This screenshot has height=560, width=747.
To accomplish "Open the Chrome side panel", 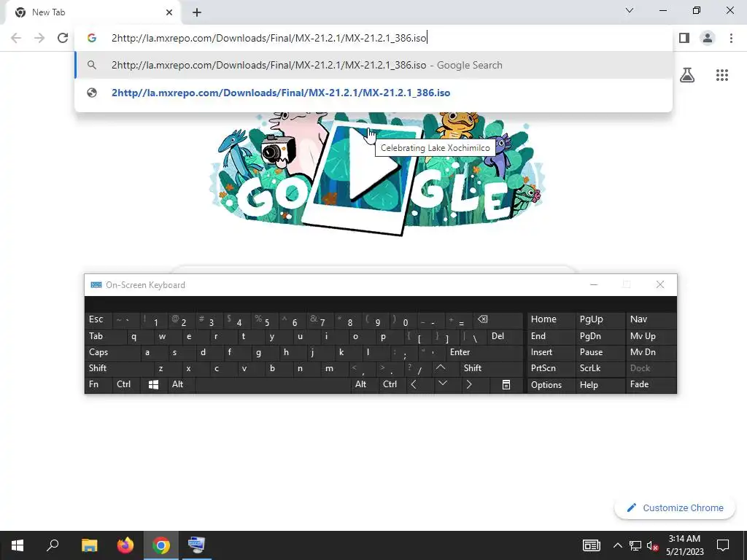I will point(684,38).
